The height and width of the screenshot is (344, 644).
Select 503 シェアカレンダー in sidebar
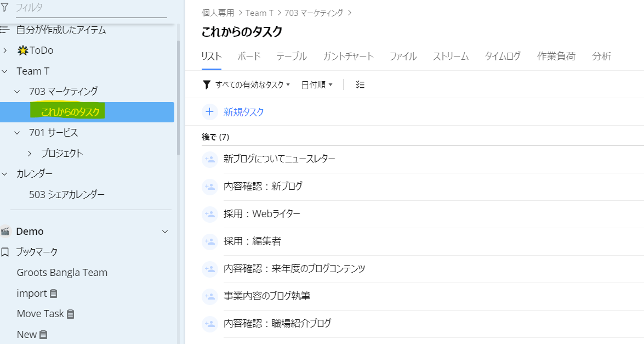point(66,194)
